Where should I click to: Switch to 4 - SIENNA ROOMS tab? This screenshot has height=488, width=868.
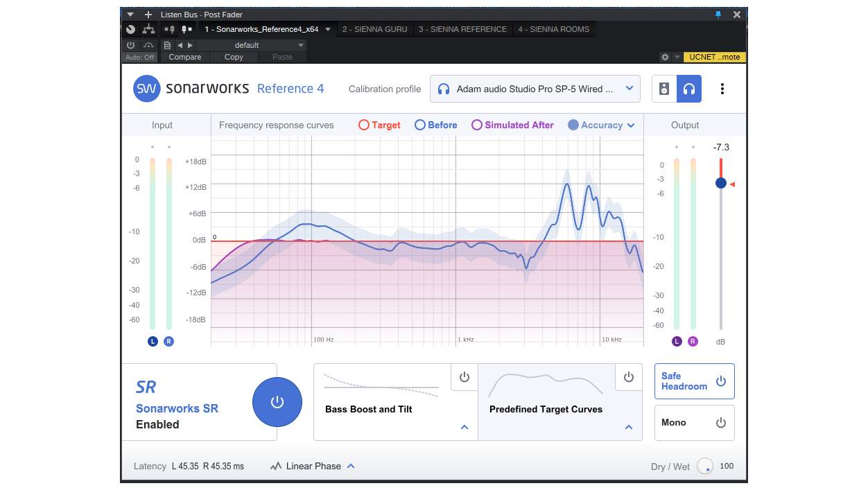click(x=553, y=29)
